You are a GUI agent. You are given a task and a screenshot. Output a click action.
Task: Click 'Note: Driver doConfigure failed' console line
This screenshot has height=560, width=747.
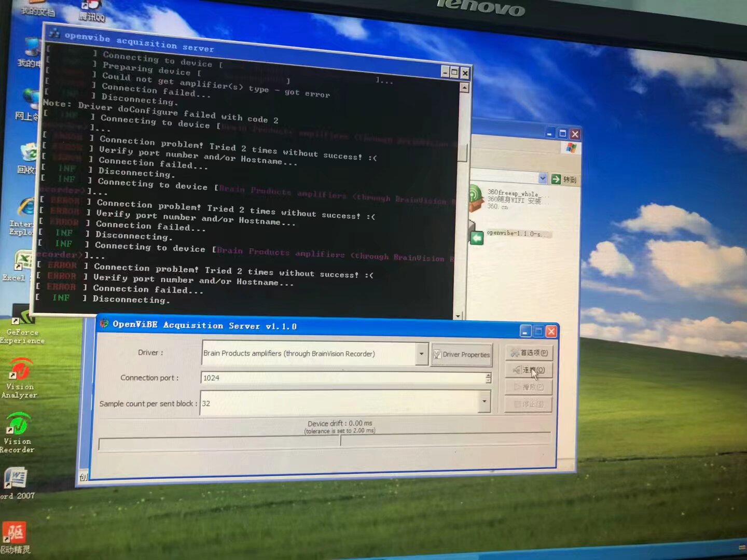pos(160,111)
